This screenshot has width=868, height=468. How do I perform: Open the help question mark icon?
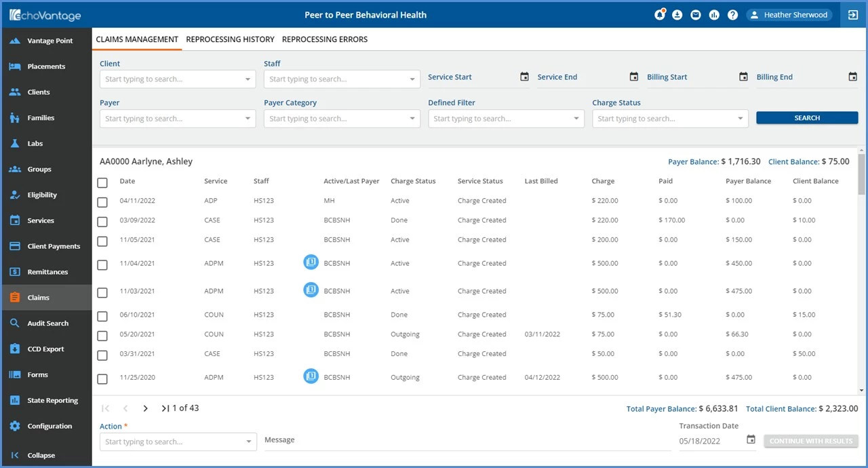tap(732, 15)
